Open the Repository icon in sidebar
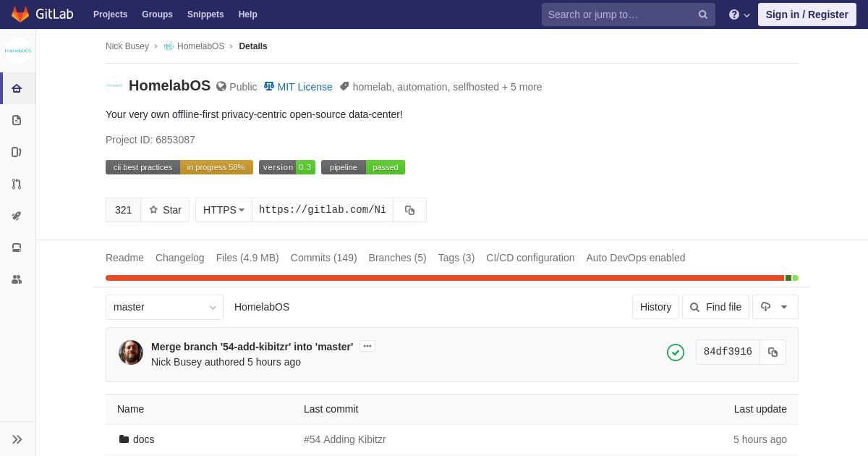The width and height of the screenshot is (868, 456). click(17, 120)
